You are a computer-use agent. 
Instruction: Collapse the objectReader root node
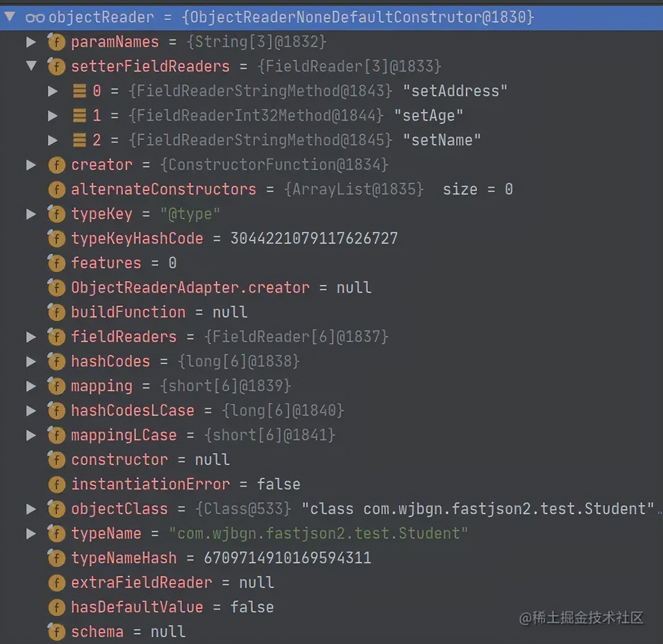(x=10, y=17)
